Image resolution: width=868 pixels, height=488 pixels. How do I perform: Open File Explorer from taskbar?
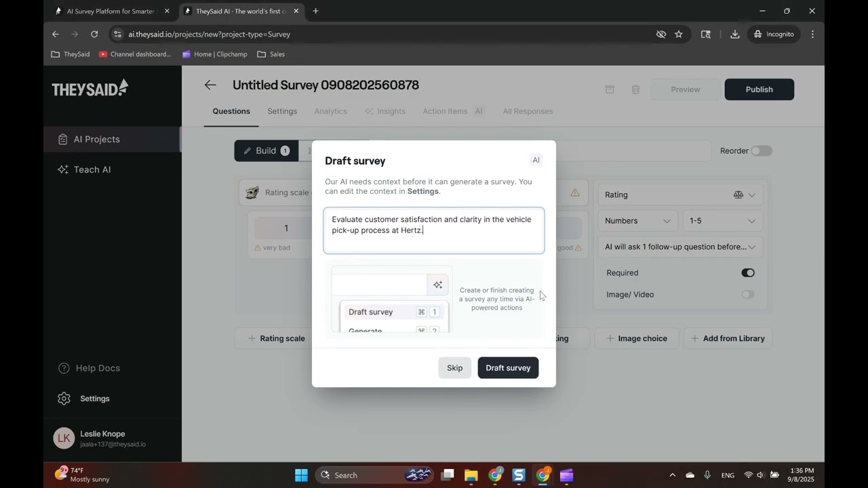(471, 475)
